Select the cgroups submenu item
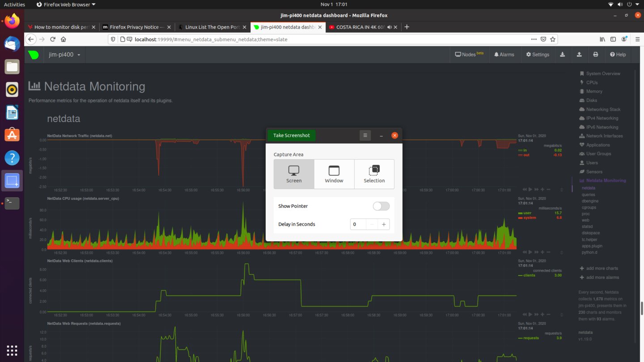Screen dimensions: 644x362 589,207
